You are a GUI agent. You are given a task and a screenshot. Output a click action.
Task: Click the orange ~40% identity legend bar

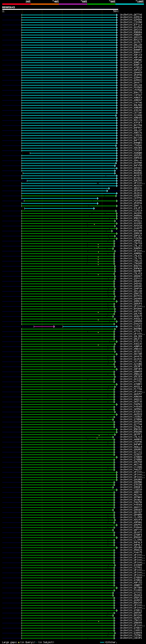45,4
